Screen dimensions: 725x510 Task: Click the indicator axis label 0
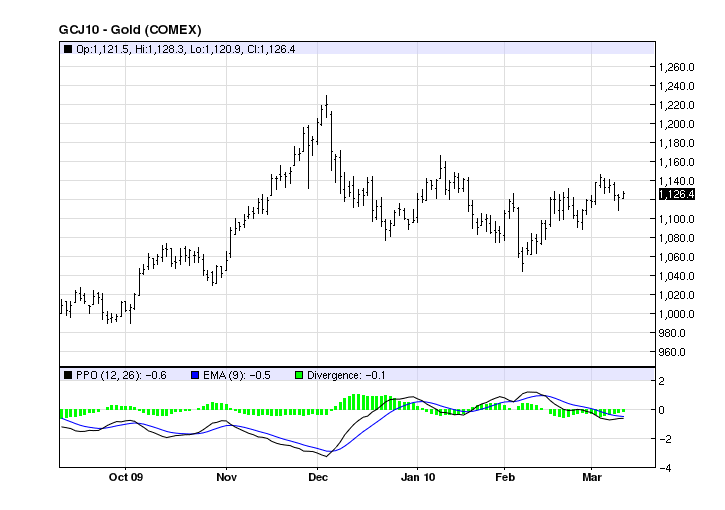coord(662,410)
